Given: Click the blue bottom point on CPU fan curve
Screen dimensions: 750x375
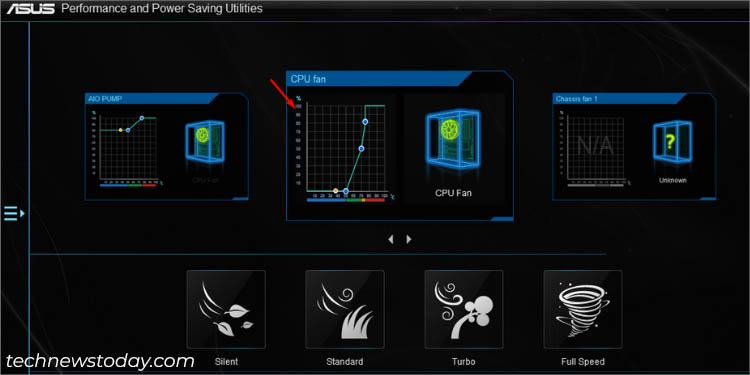Looking at the screenshot, I should (346, 191).
